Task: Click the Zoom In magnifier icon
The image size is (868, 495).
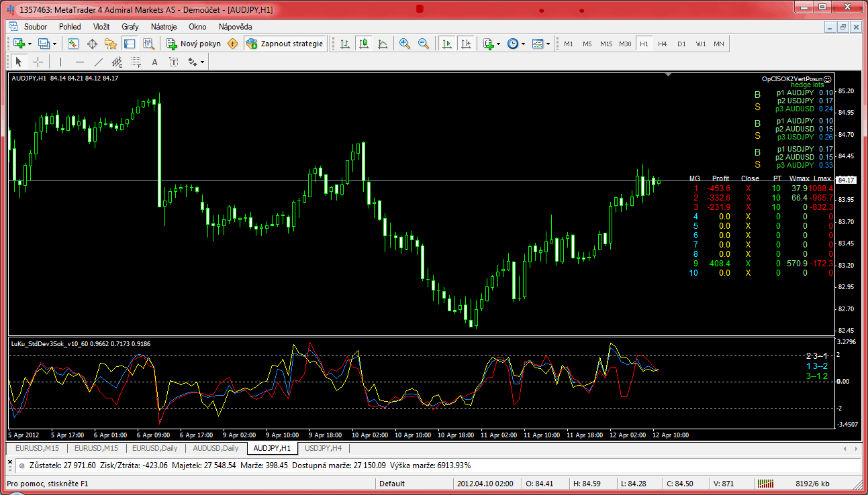Action: tap(405, 44)
